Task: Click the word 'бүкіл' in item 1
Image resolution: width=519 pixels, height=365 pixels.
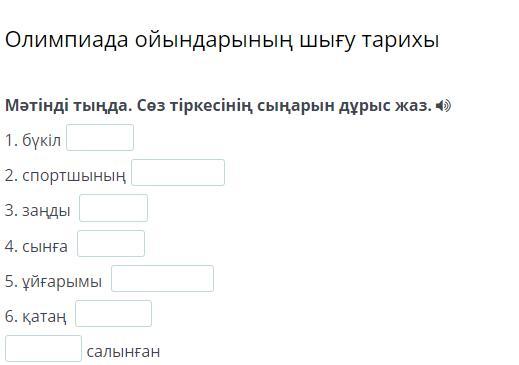Action: point(42,140)
